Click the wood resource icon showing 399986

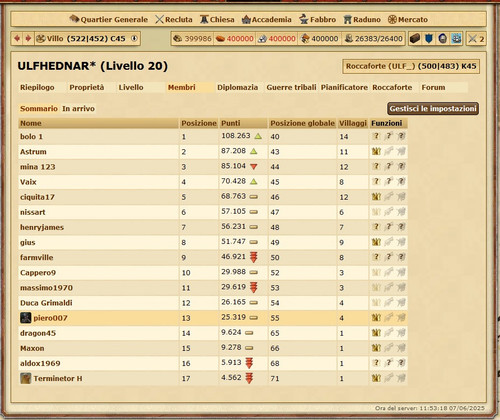(x=178, y=39)
